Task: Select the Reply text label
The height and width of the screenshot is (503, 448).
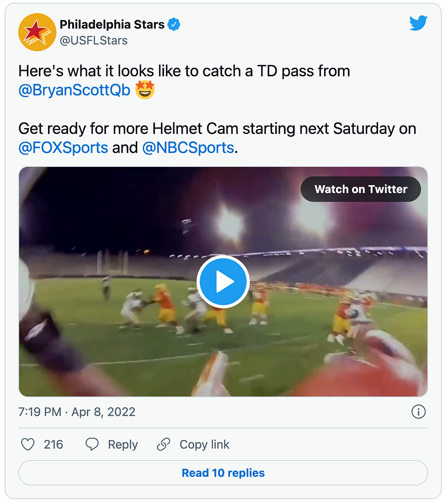Action: click(x=123, y=444)
